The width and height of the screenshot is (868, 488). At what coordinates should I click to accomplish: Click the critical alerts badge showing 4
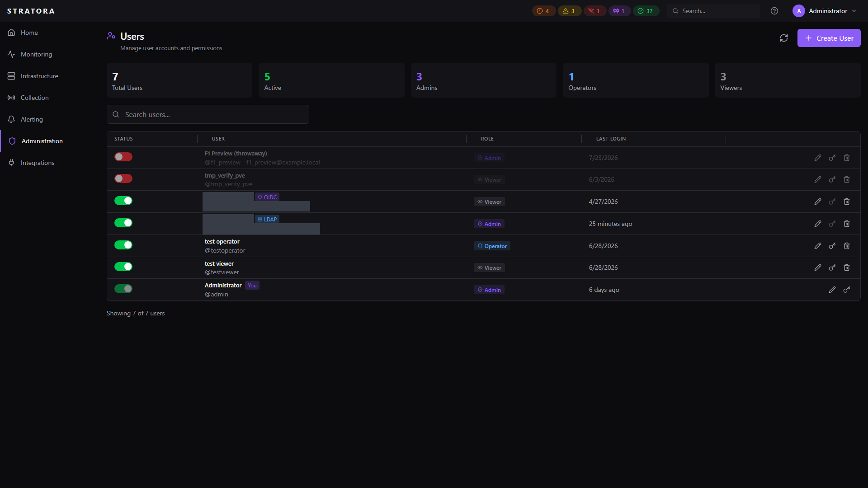click(x=543, y=11)
